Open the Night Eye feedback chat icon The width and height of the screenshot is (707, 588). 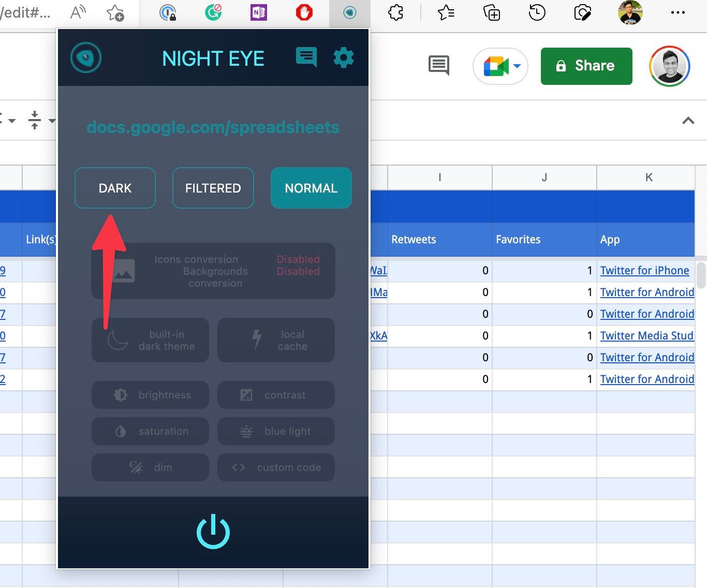click(x=306, y=57)
